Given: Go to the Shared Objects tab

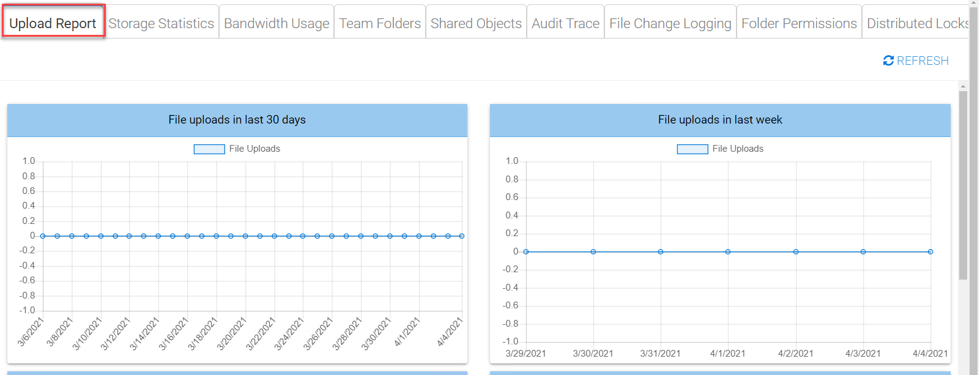Looking at the screenshot, I should coord(476,23).
